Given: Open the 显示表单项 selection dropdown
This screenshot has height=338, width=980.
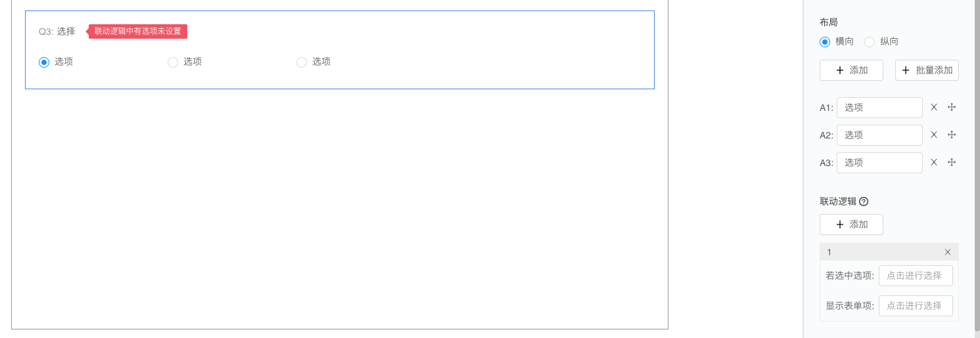Looking at the screenshot, I should [916, 306].
